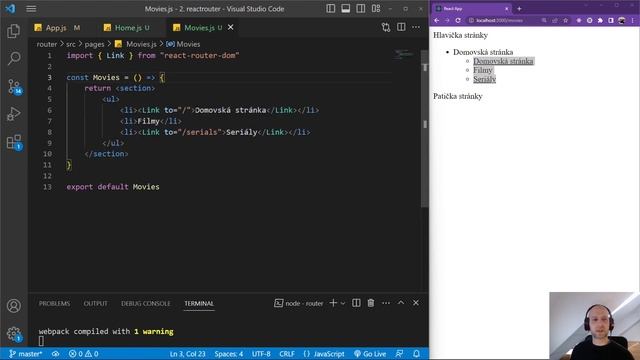
Task: Start Go Live server from the status bar
Action: (x=370, y=354)
